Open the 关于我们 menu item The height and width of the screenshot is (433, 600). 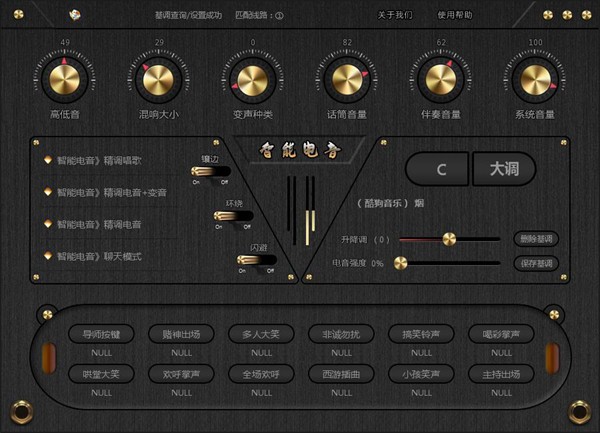point(394,15)
